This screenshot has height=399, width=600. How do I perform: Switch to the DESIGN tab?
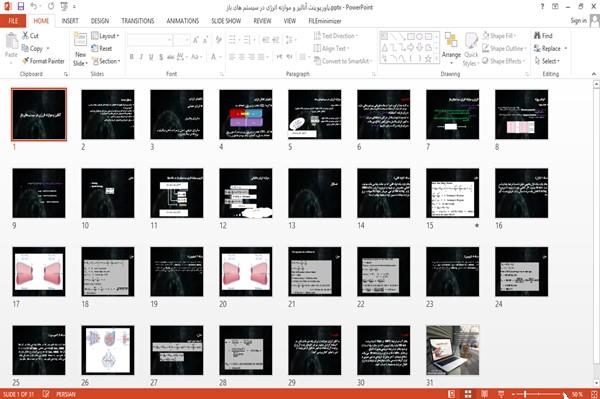pos(100,21)
